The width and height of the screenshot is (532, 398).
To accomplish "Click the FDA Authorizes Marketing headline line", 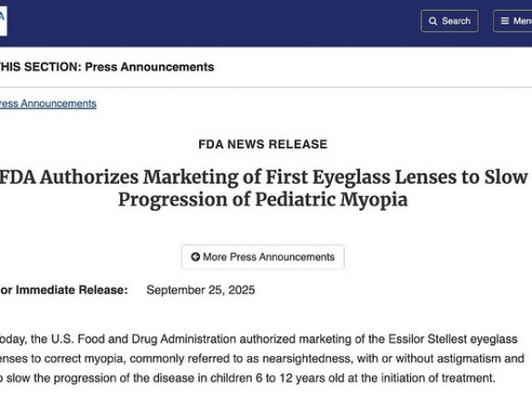I will coord(264,177).
